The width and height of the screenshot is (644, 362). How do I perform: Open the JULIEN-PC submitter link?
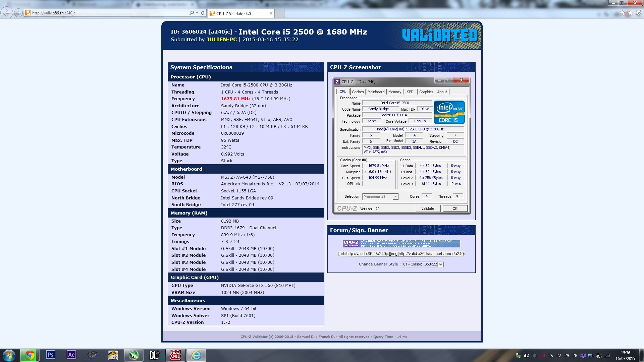[x=221, y=40]
